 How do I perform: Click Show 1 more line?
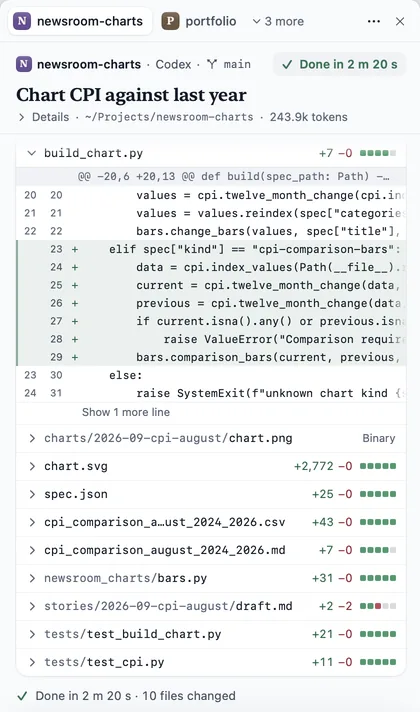[126, 412]
